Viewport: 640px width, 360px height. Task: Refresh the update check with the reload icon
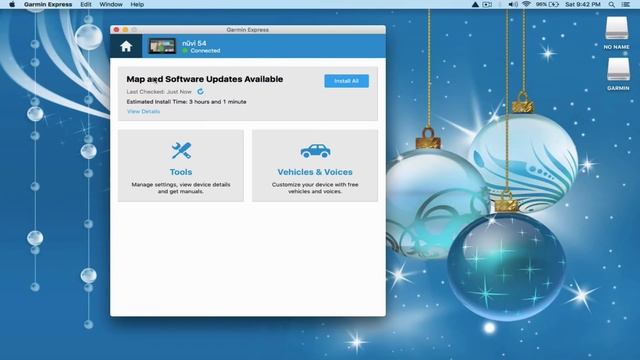200,91
